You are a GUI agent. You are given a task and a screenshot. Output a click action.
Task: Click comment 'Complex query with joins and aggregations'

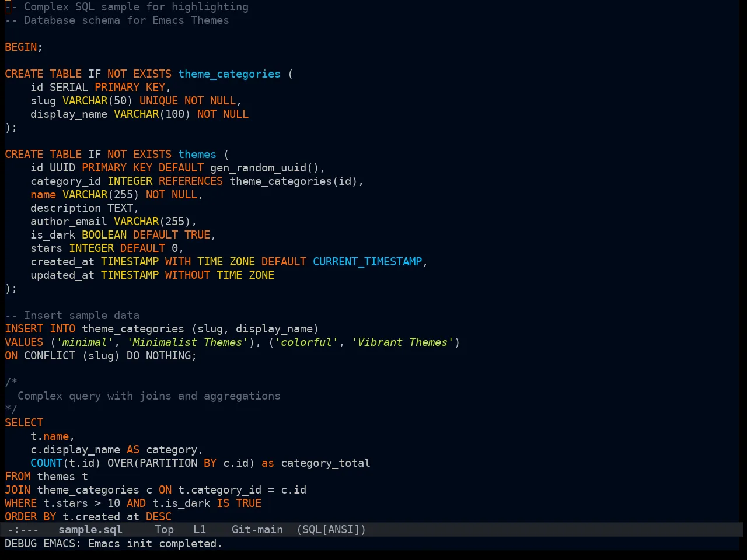click(x=149, y=396)
